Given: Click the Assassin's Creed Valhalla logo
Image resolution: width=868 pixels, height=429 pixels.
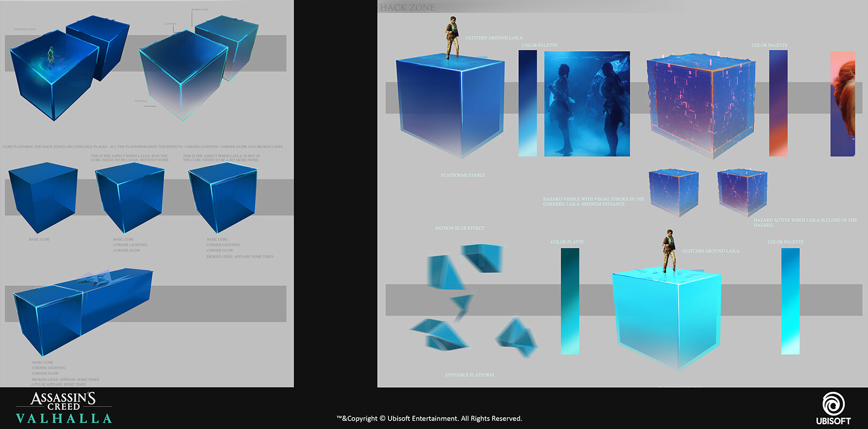Looking at the screenshot, I should point(64,408).
